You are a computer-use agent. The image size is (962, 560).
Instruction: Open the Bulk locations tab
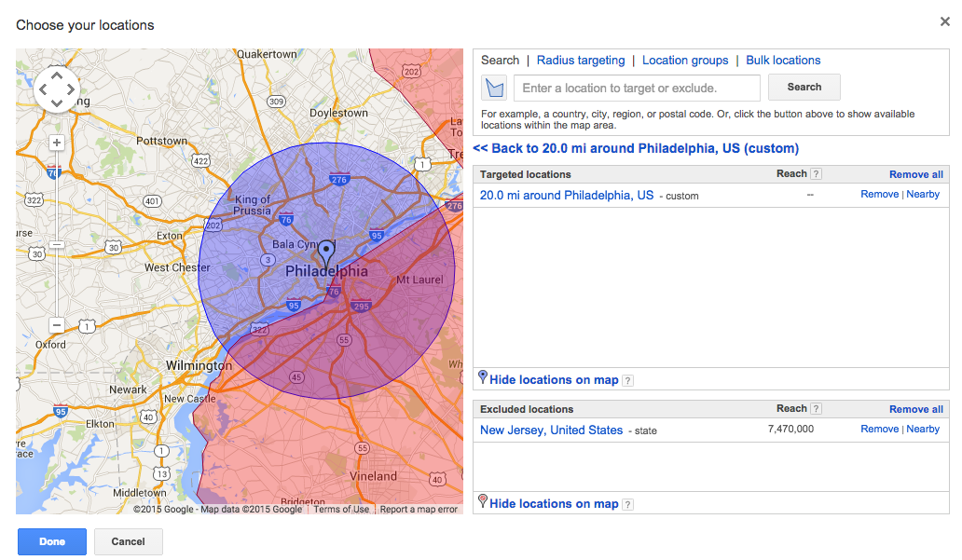[x=783, y=61]
